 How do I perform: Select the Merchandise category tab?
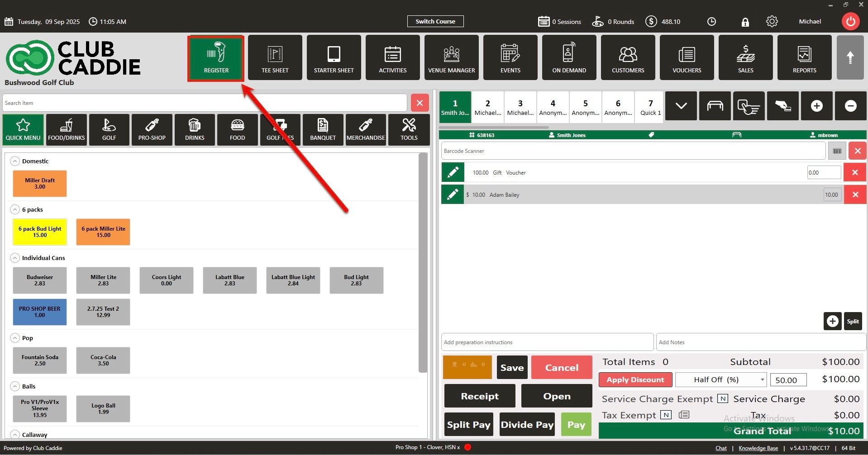[366, 130]
